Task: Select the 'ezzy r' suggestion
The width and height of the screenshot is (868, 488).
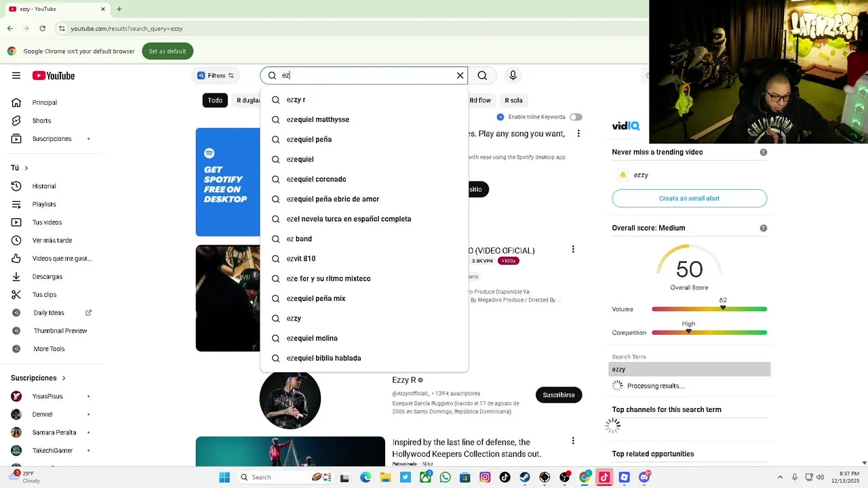Action: pyautogui.click(x=364, y=100)
